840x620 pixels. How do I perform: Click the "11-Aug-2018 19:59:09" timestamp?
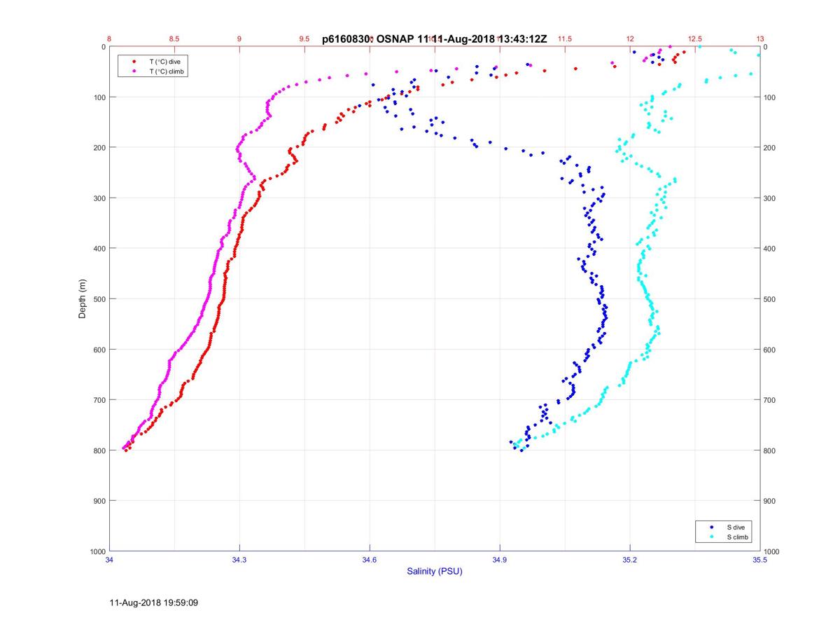pos(154,602)
